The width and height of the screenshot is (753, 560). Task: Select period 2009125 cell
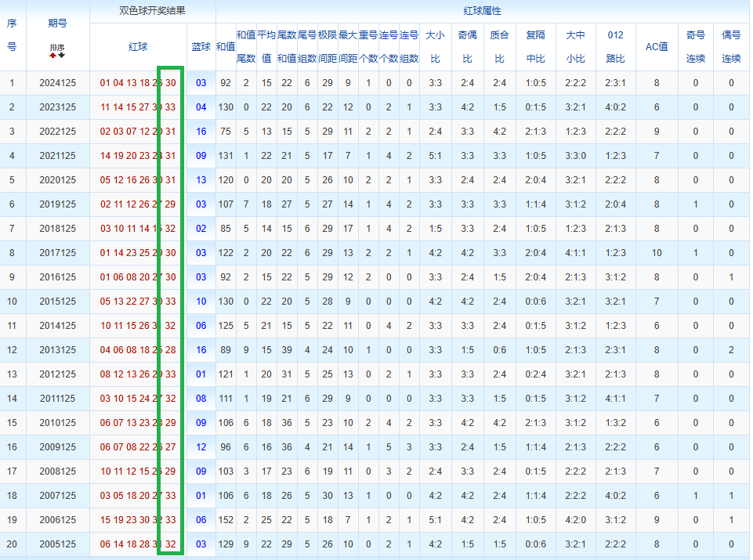tap(58, 446)
